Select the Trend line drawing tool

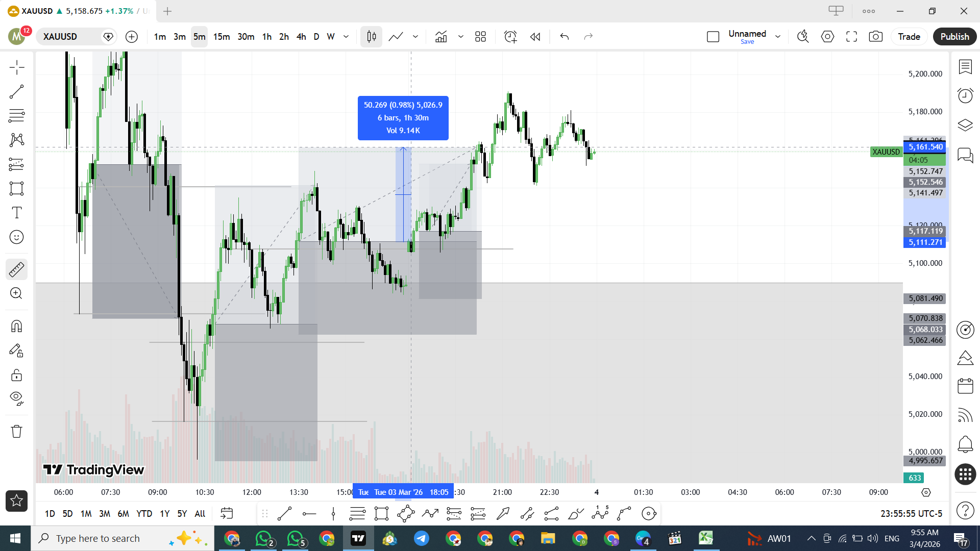pyautogui.click(x=16, y=92)
